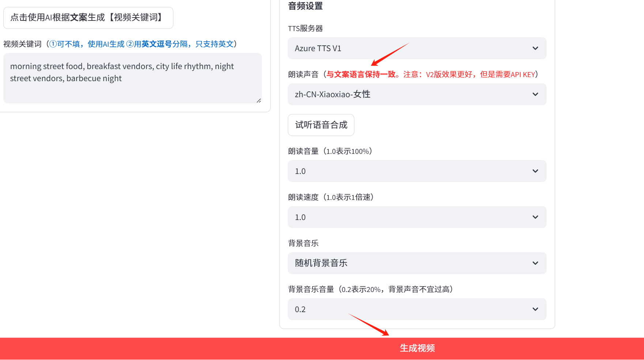Click the 音频设置 section heading
644x360 pixels.
point(305,6)
